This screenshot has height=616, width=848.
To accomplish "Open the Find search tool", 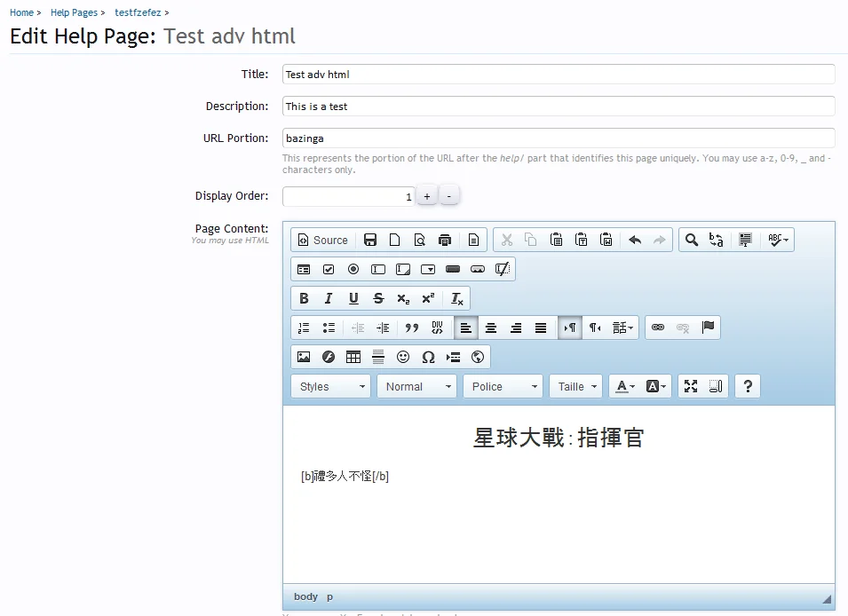I will [691, 240].
